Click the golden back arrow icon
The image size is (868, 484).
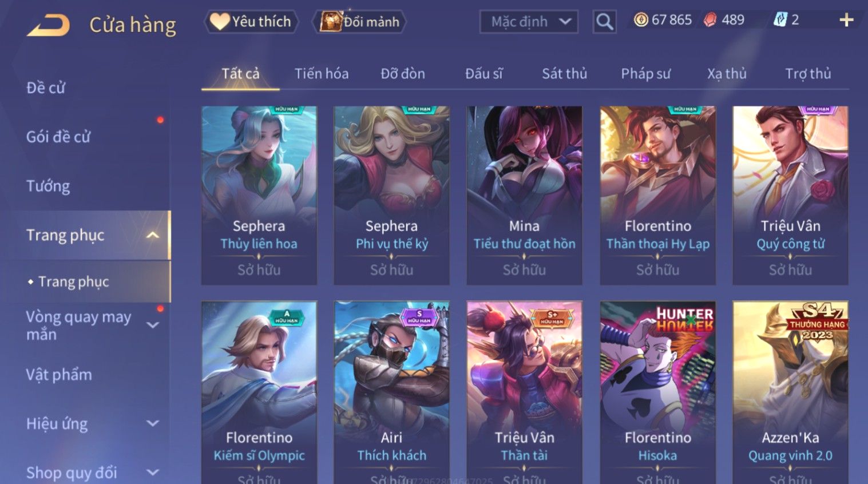(48, 25)
